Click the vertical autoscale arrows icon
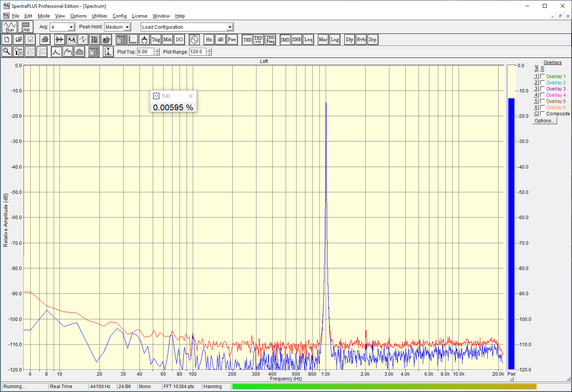 click(108, 52)
